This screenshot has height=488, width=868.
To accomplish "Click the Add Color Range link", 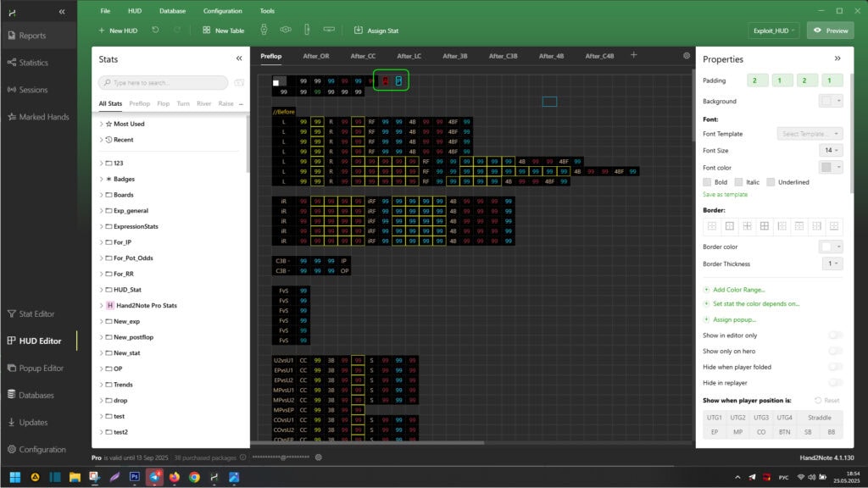I will [738, 290].
